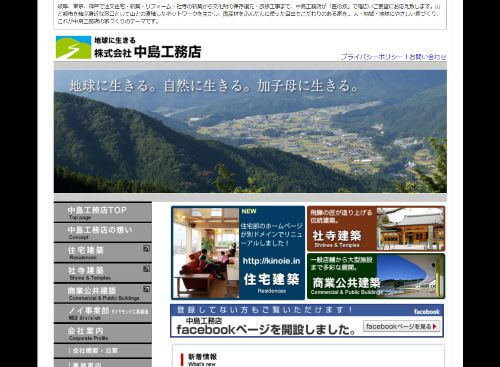Click the 新着情報 What's new heading
The image size is (500, 367).
coord(202,360)
